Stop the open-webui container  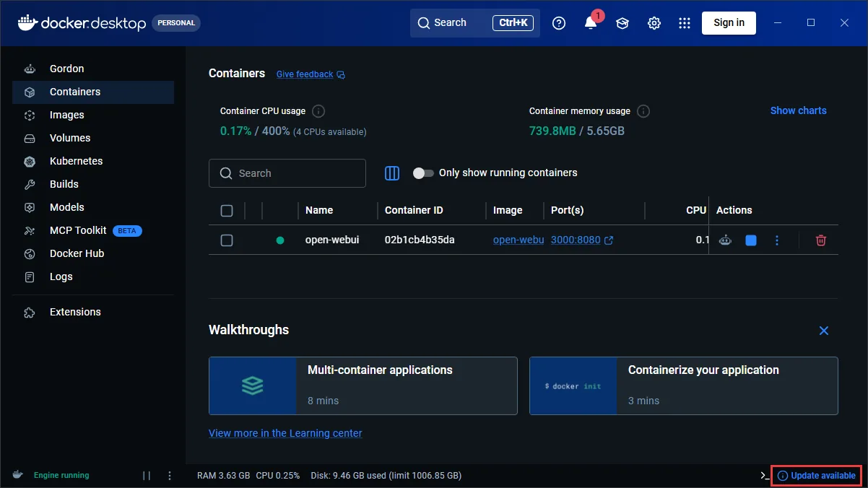click(751, 240)
